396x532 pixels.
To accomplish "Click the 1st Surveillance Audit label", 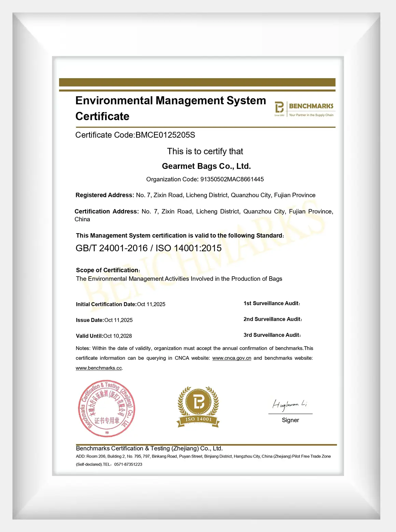I will coord(272,303).
